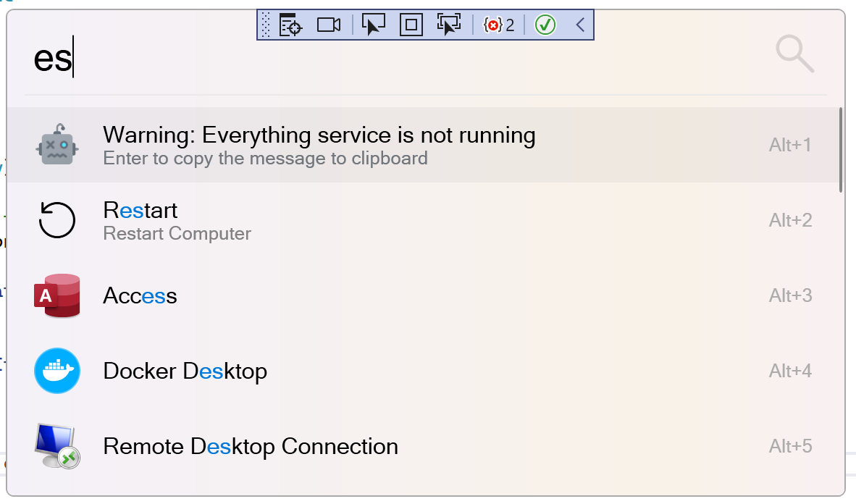Click 'Enter to copy the message to clipboard' subtitle
This screenshot has width=856, height=504.
tap(265, 159)
